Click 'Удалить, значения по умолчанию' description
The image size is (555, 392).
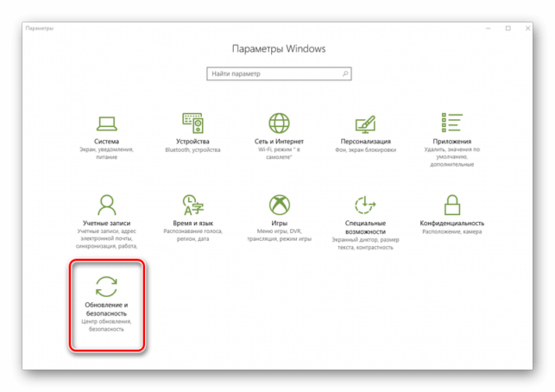[452, 157]
